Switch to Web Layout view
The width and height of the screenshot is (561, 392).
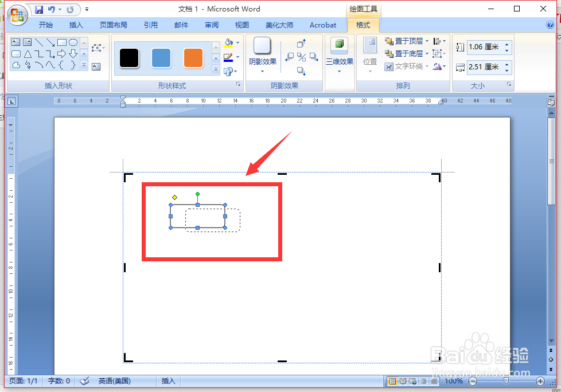click(x=413, y=381)
